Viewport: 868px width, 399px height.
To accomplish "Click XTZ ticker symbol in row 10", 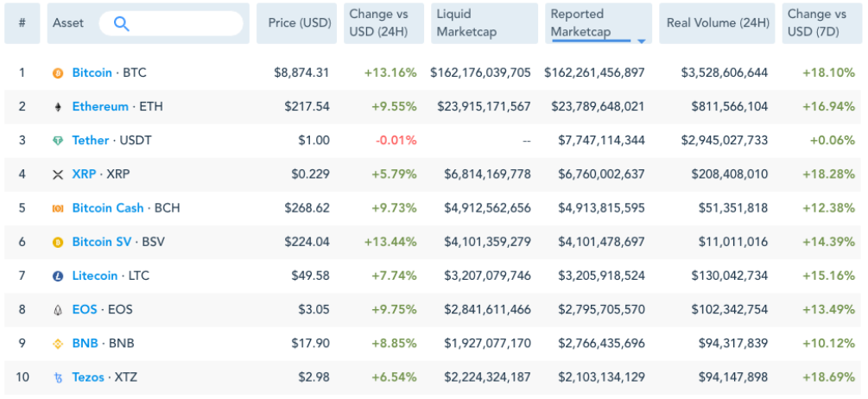I will point(125,377).
